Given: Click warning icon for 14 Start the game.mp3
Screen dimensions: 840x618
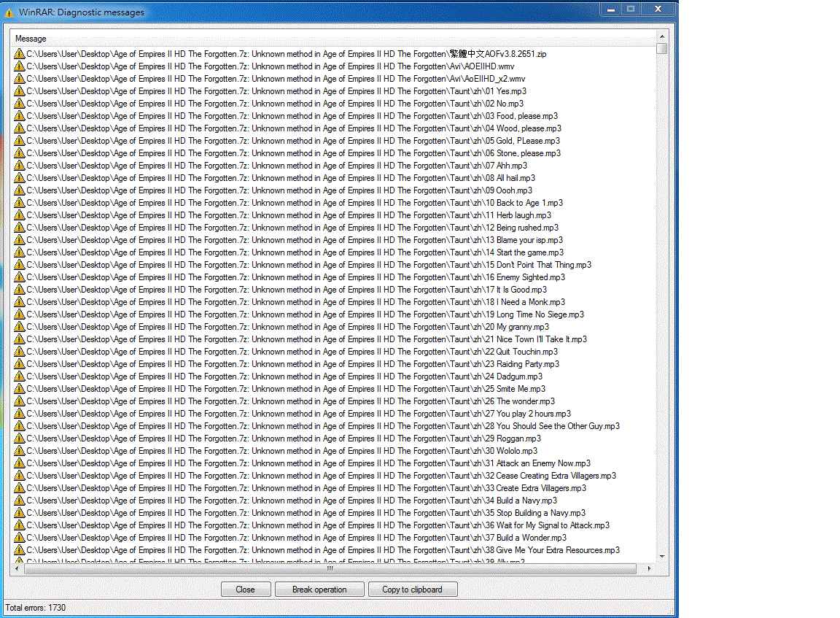Looking at the screenshot, I should 19,252.
